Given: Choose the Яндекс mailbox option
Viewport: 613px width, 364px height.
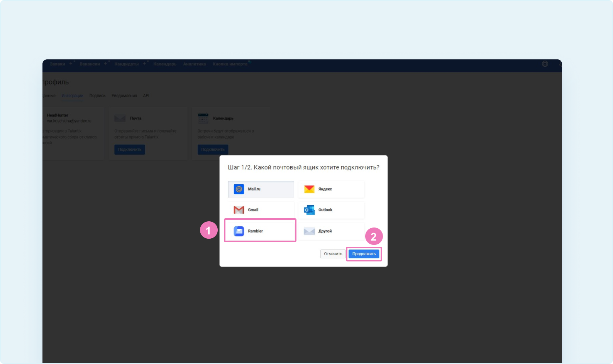Looking at the screenshot, I should point(331,189).
